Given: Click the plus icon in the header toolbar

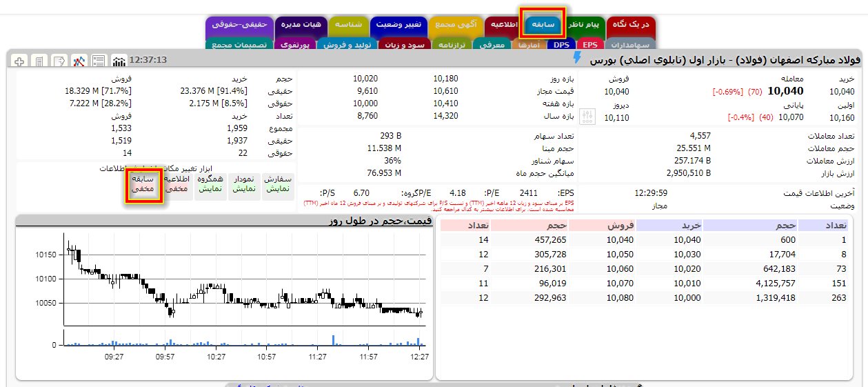Looking at the screenshot, I should pos(19,60).
